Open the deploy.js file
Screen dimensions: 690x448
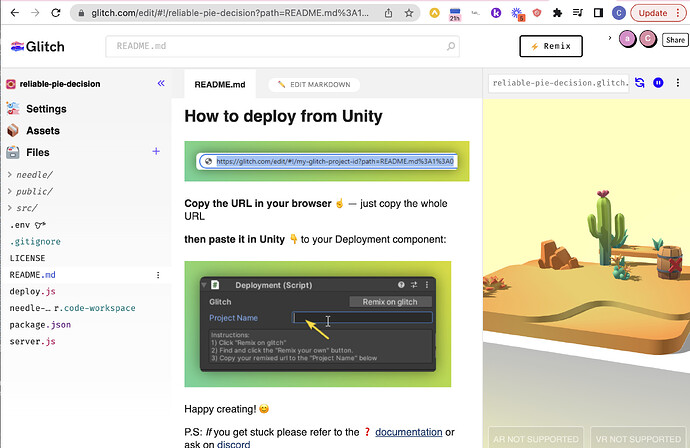tap(33, 291)
